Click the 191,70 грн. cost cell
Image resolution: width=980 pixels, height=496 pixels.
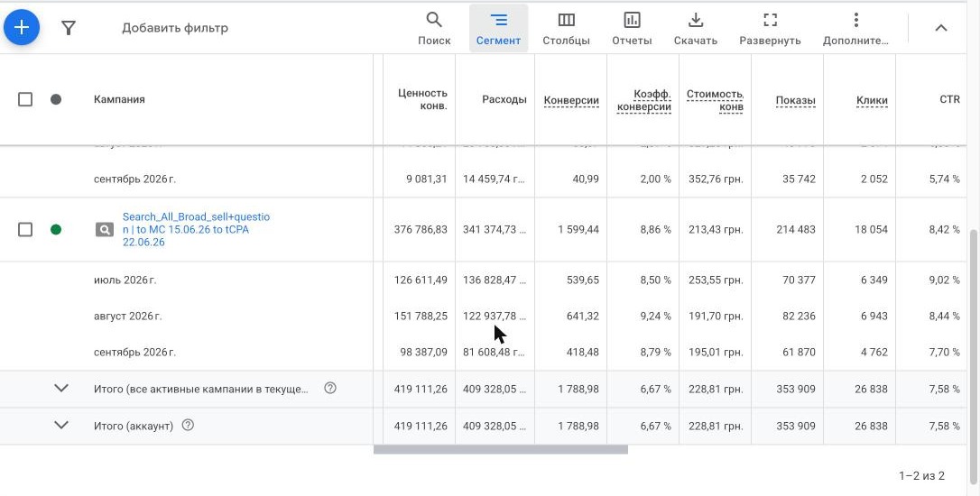(715, 317)
